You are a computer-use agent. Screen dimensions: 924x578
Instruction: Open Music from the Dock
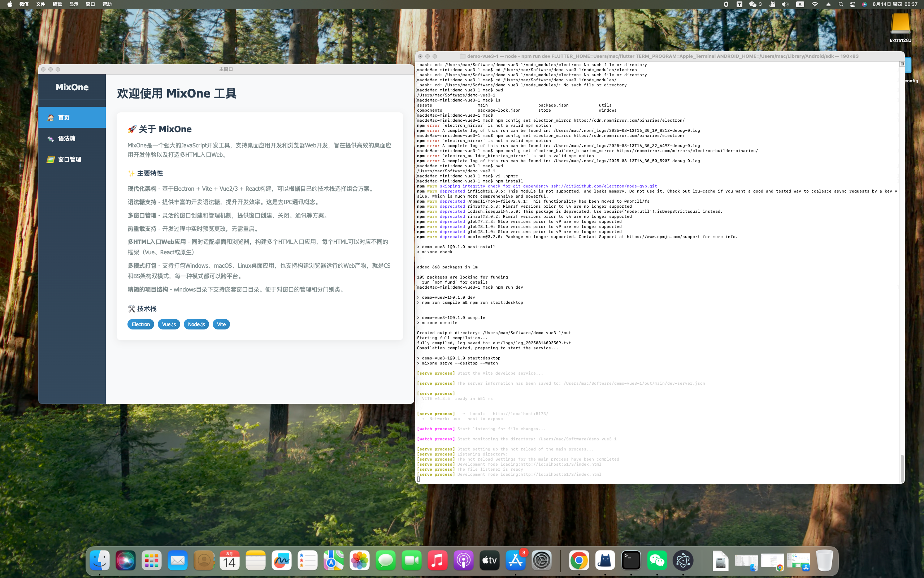437,560
